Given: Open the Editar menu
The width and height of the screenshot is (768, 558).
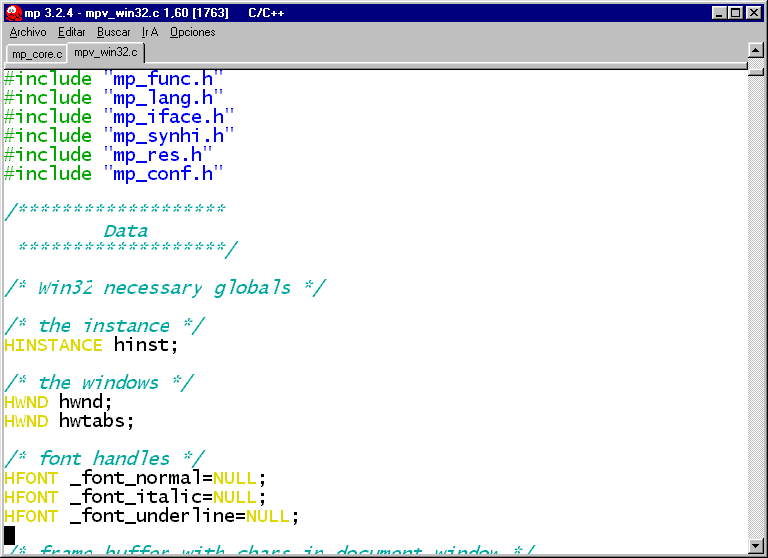Looking at the screenshot, I should click(72, 32).
